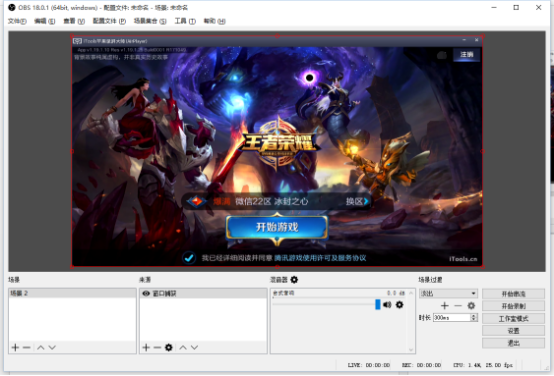Click the 开始录制 button
Image resolution: width=554 pixels, height=376 pixels.
(513, 306)
